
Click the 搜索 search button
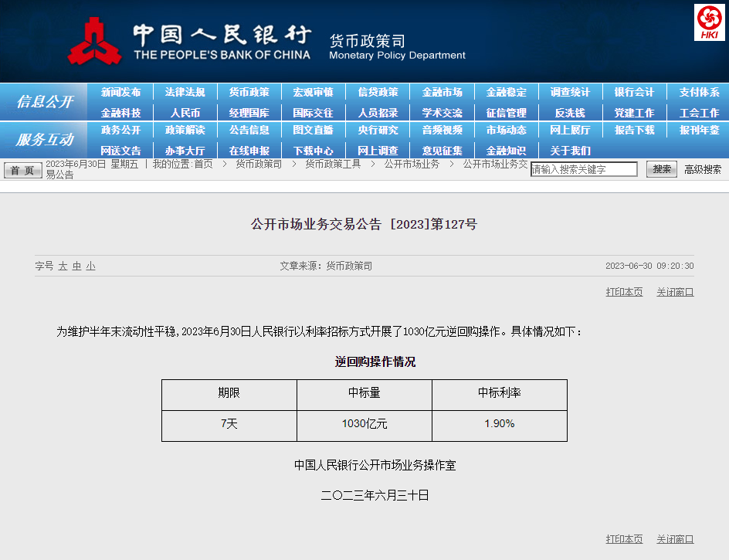(x=661, y=169)
